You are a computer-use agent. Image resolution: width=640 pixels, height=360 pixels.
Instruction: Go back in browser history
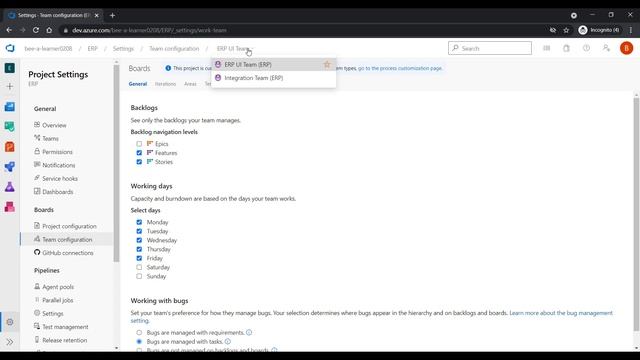(9, 30)
